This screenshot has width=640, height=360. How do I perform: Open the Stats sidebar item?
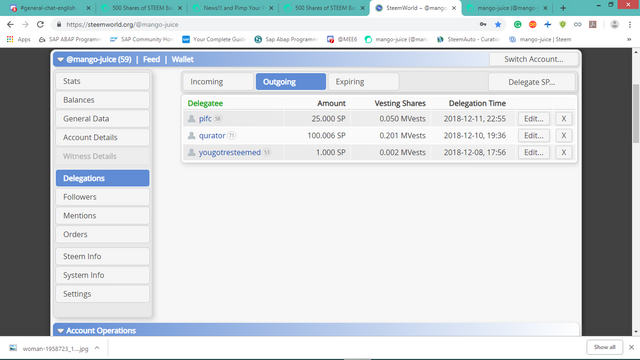point(102,81)
